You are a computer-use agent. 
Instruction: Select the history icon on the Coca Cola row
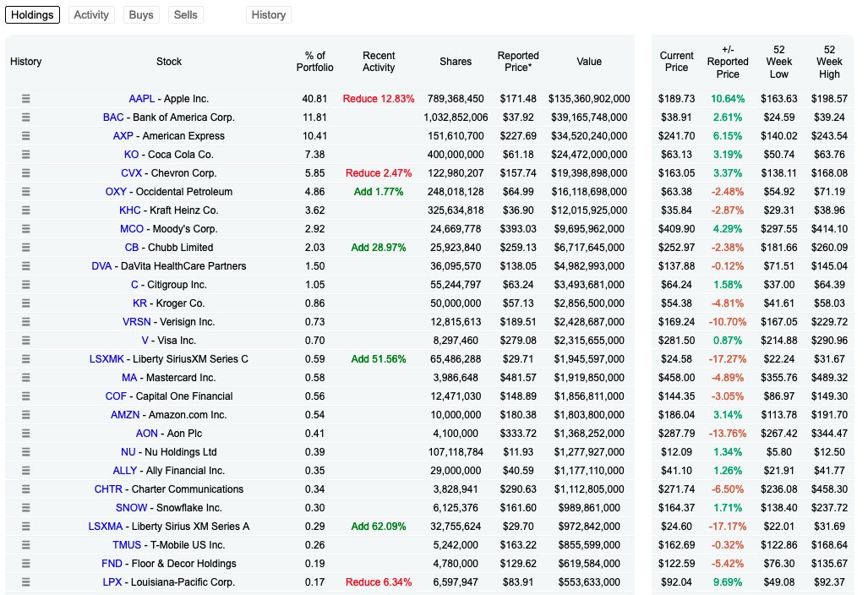pos(26,154)
